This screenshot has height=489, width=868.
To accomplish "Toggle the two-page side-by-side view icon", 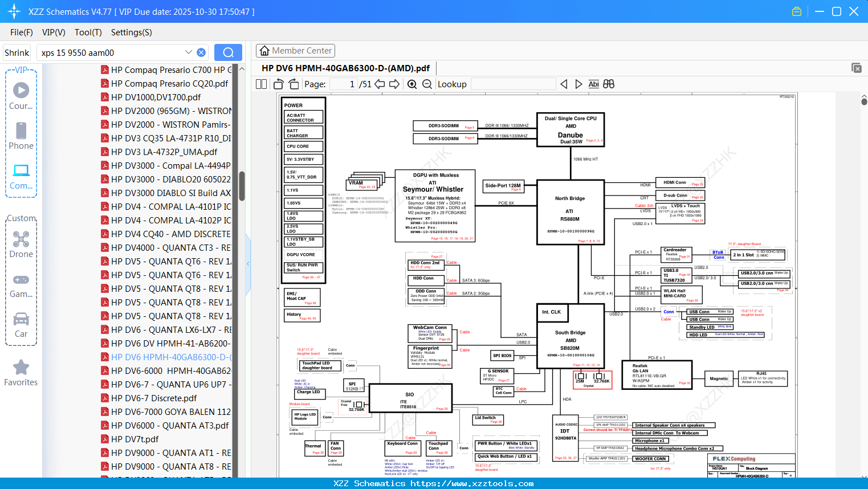I will point(261,84).
